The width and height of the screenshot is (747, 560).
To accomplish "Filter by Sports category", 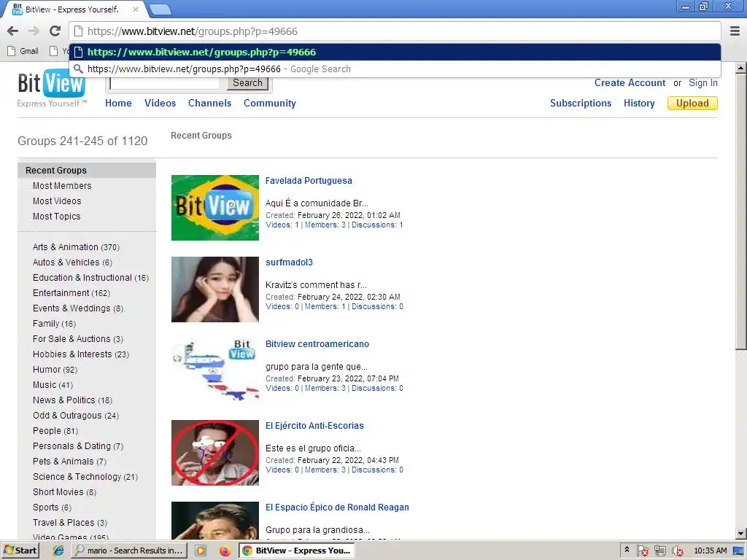I will [52, 507].
